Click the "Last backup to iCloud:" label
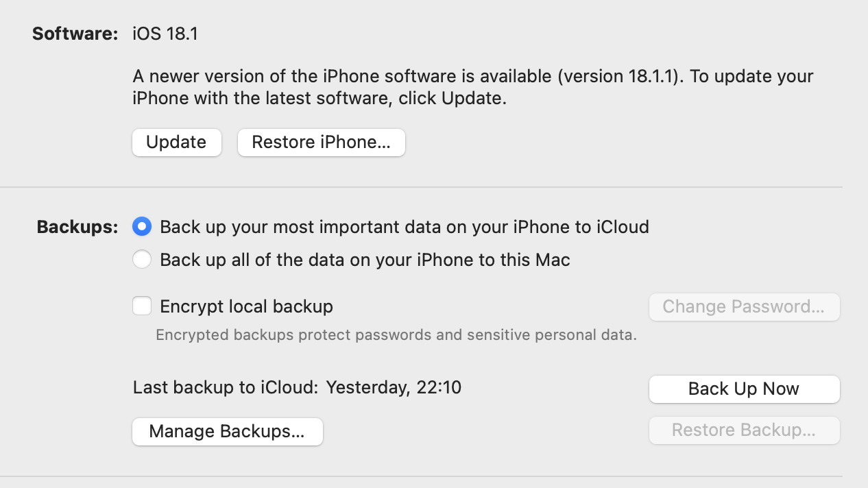The width and height of the screenshot is (868, 488). [226, 388]
